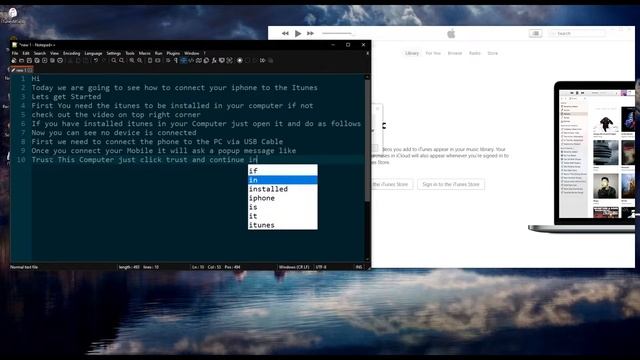Print the document from the toolbar
640x360 pixels.
coord(60,60)
